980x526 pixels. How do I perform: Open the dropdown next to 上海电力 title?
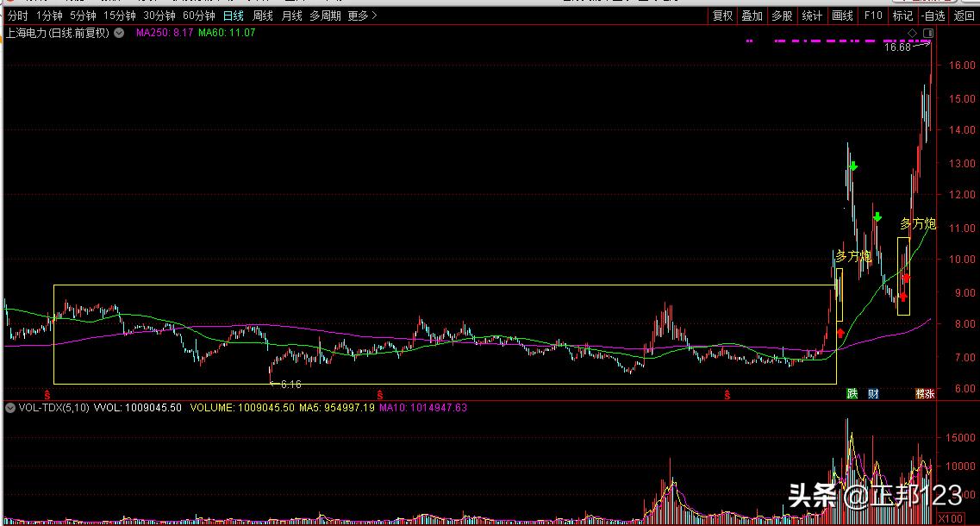[119, 33]
